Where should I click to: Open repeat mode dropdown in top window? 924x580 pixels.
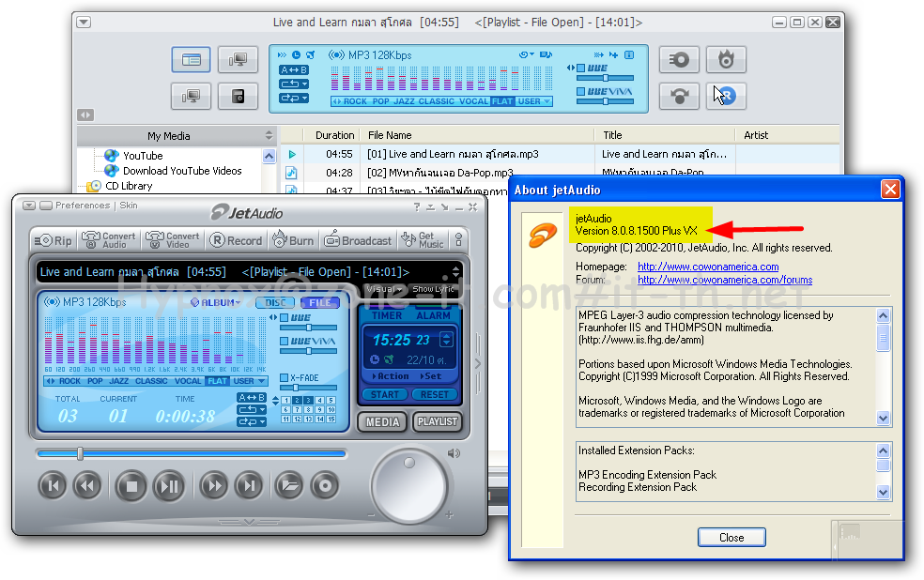point(294,84)
